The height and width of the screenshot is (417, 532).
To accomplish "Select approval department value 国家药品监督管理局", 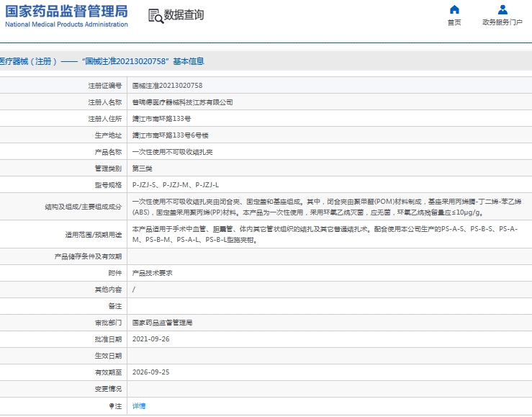I will tap(162, 323).
